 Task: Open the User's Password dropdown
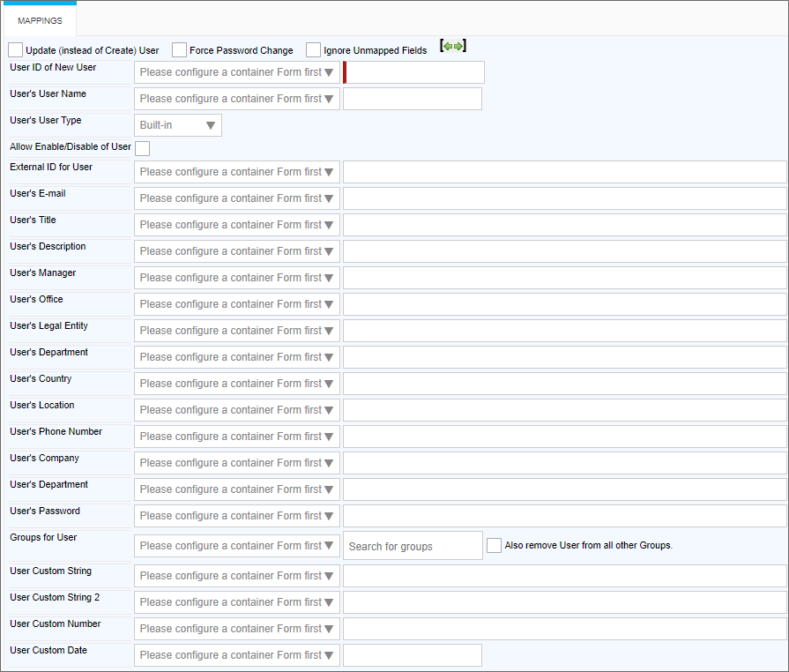point(236,516)
